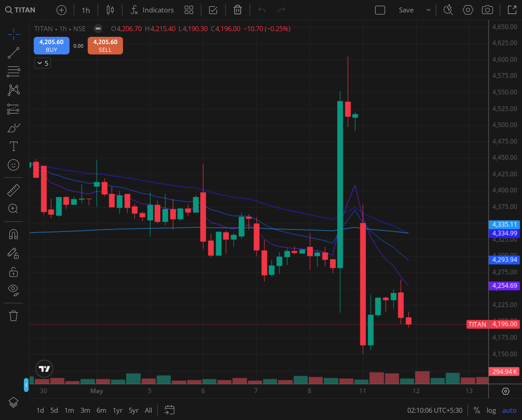Select the crosshair cursor tool

[13, 34]
